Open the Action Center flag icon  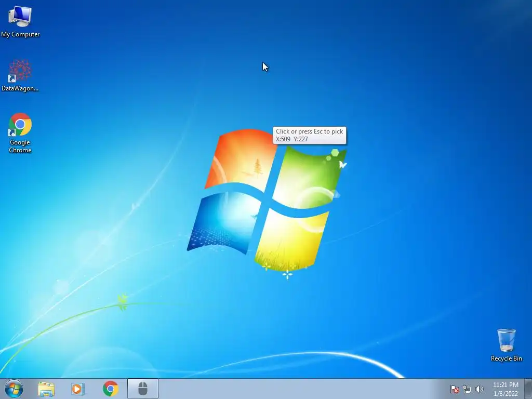[455, 389]
